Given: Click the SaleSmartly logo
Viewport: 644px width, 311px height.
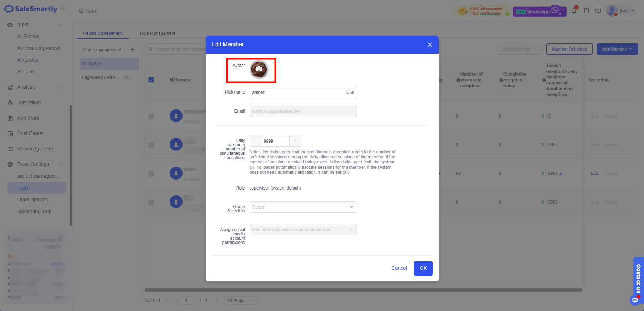Looking at the screenshot, I should 30,9.
